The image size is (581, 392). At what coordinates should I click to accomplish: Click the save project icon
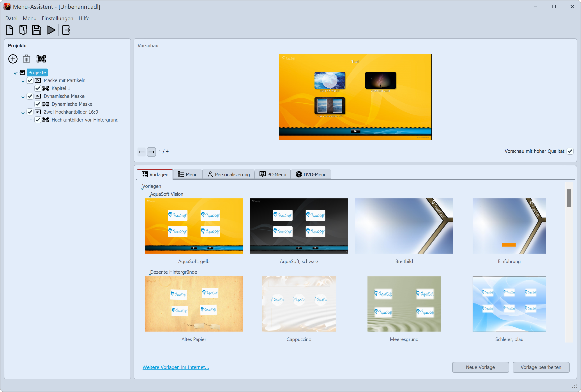pos(37,30)
